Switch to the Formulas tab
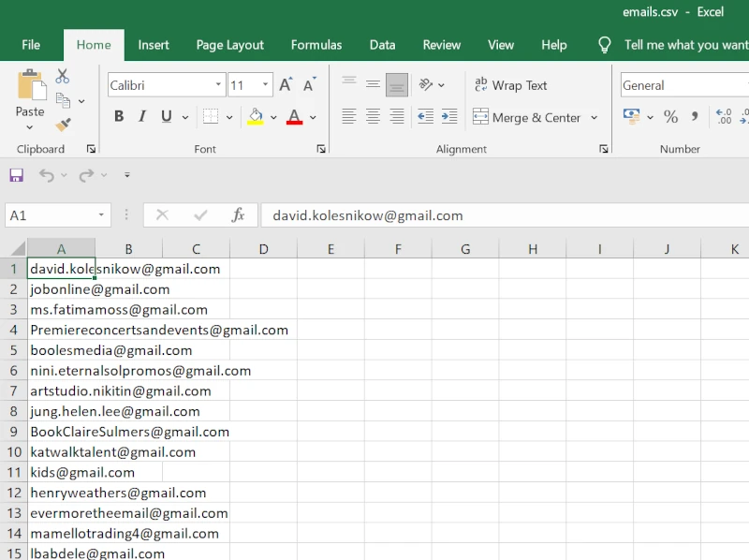749x560 pixels. (x=316, y=45)
